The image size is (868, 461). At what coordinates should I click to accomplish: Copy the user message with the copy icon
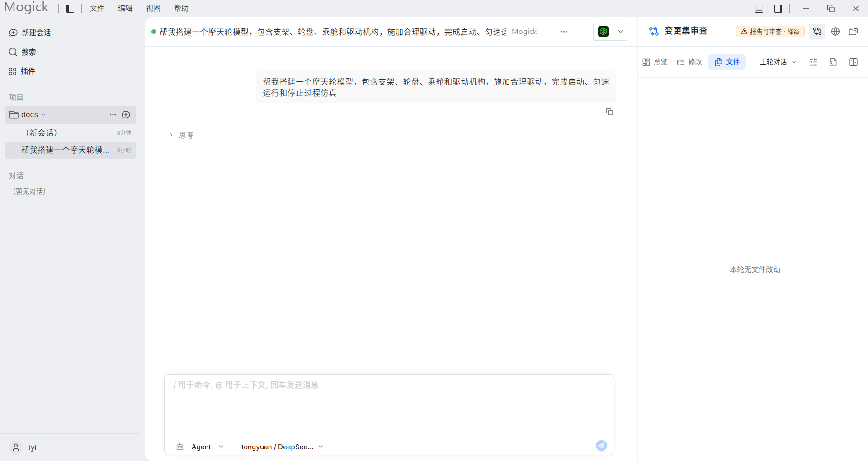tap(609, 112)
